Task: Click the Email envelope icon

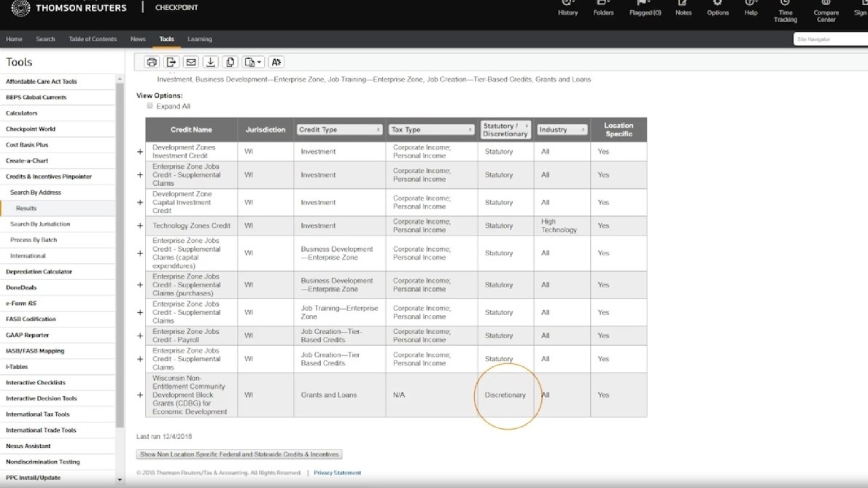Action: coord(191,63)
